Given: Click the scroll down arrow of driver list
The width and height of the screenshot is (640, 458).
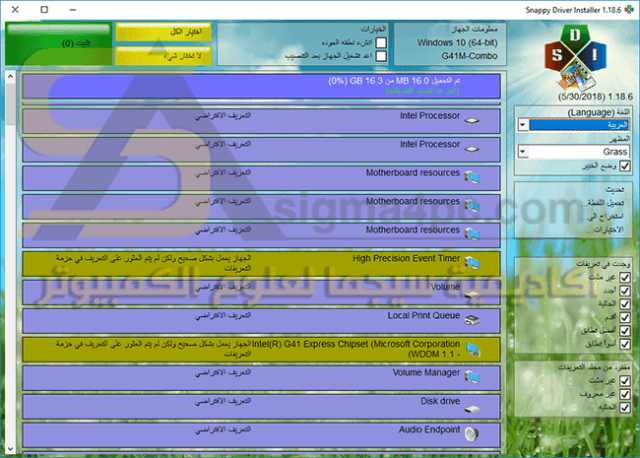Looking at the screenshot, I should (11, 449).
